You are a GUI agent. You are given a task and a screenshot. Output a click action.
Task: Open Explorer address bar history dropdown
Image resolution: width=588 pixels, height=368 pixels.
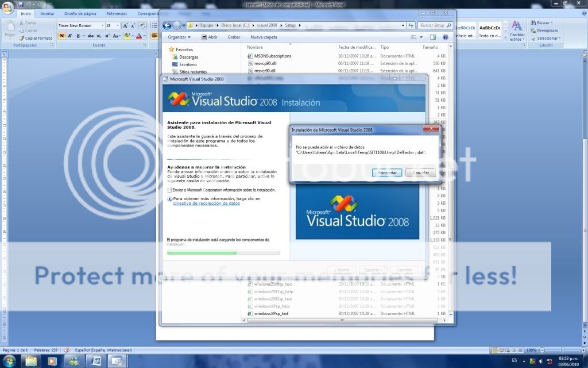[403, 25]
